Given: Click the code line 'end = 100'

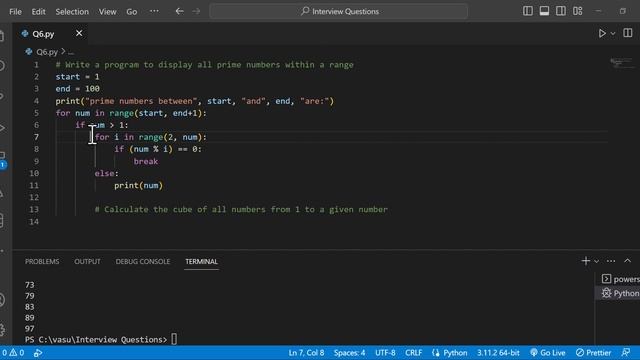Looking at the screenshot, I should coord(77,89).
